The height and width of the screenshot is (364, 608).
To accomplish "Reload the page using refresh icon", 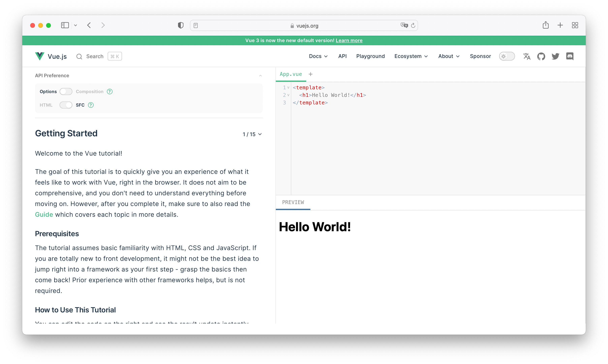I will click(x=413, y=26).
